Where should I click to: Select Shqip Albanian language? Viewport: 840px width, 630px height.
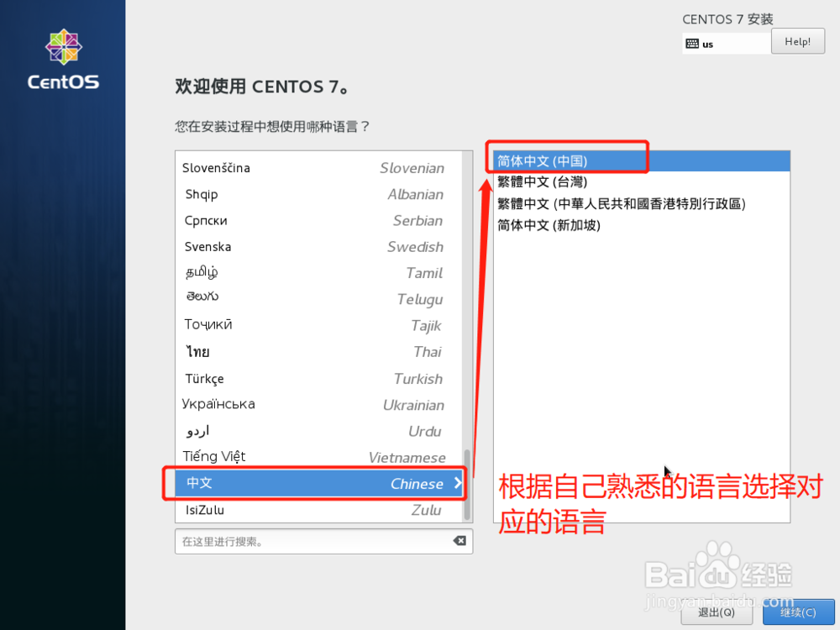[x=318, y=194]
